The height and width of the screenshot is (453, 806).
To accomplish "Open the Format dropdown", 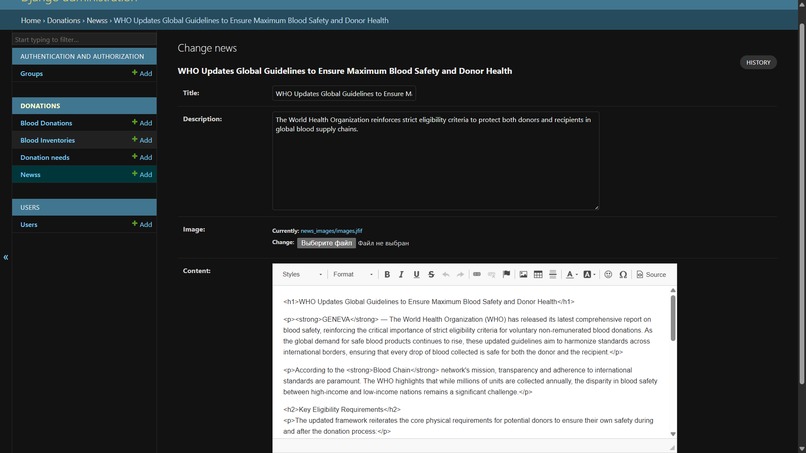I will [353, 275].
